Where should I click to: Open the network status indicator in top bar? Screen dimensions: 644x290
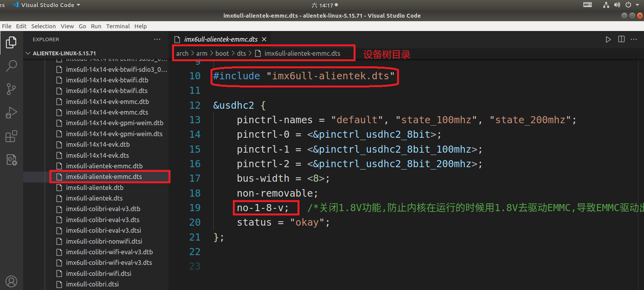coord(606,5)
